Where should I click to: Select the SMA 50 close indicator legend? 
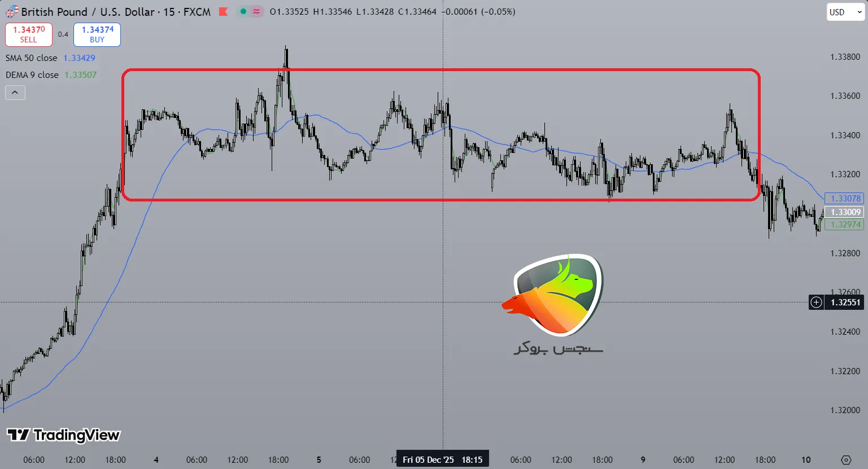coord(32,58)
